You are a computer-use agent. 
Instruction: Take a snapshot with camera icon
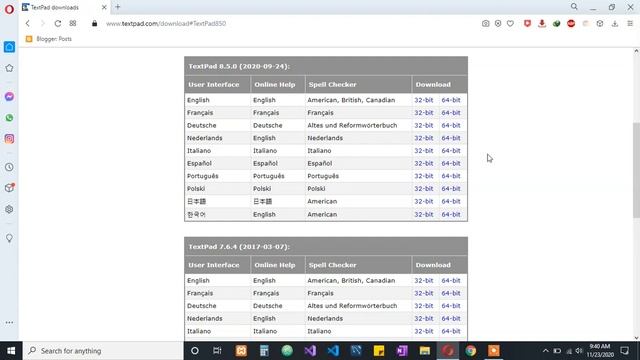[x=485, y=24]
